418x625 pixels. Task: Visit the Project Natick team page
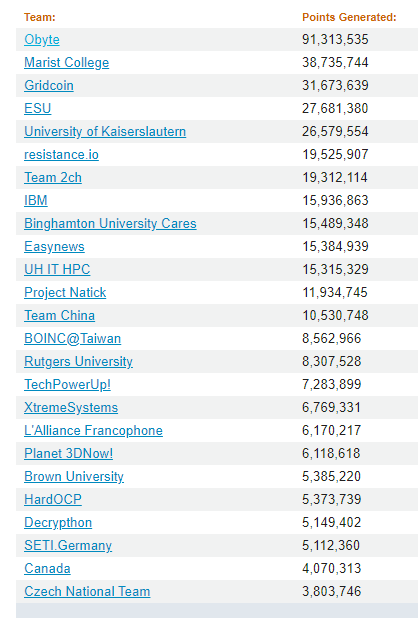pos(65,293)
